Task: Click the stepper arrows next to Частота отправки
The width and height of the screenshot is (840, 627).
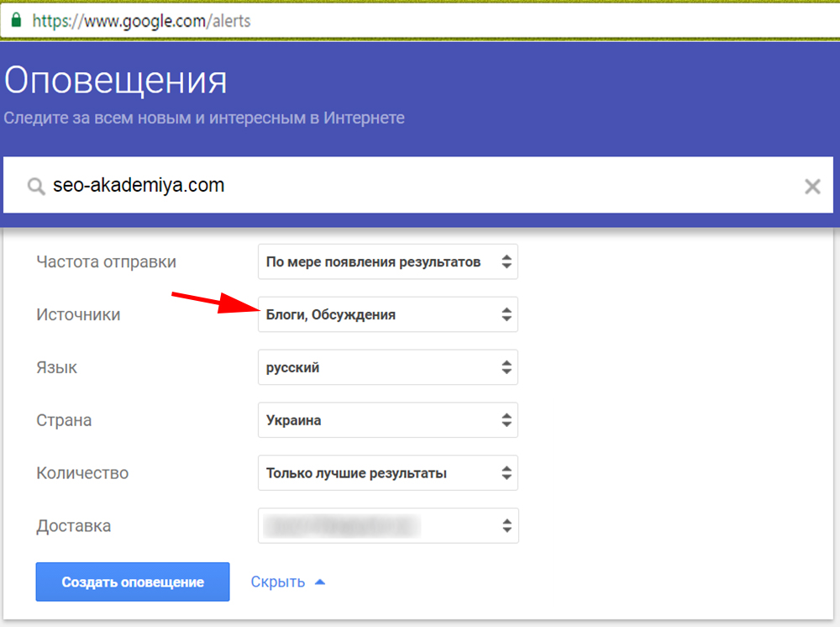Action: click(506, 261)
